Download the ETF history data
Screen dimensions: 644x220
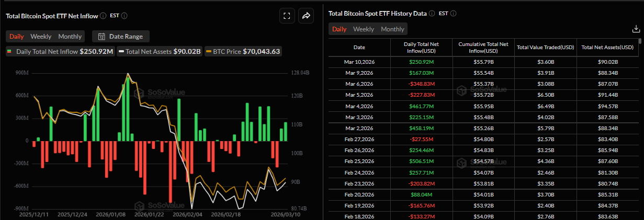pos(636,29)
